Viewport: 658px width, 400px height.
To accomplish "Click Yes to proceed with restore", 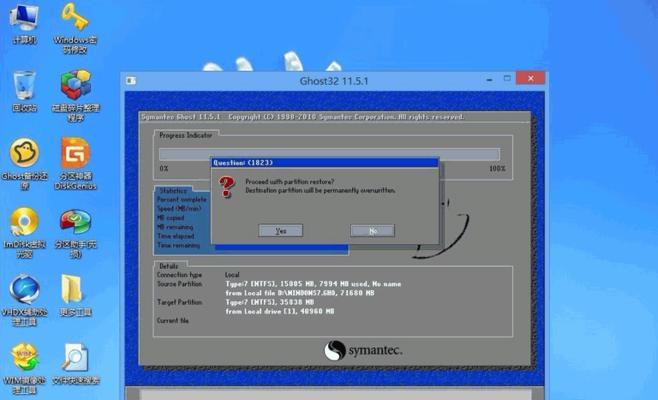I will [x=280, y=230].
